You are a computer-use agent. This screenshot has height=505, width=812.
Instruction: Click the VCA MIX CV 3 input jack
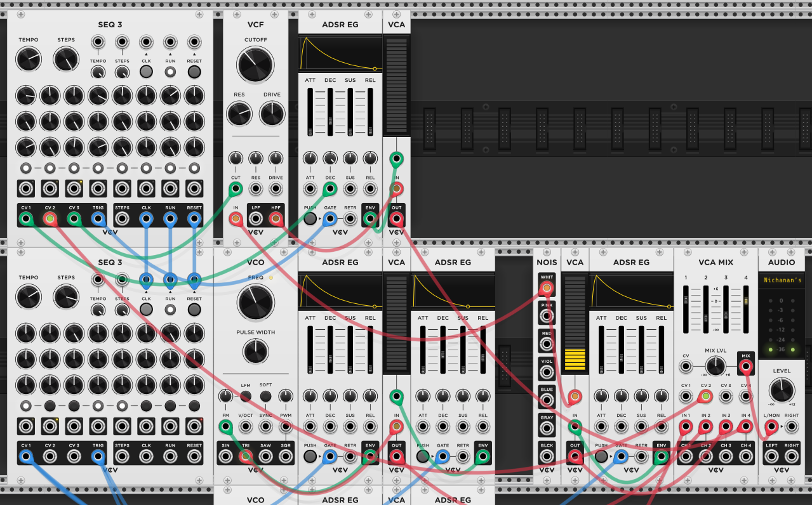point(726,397)
